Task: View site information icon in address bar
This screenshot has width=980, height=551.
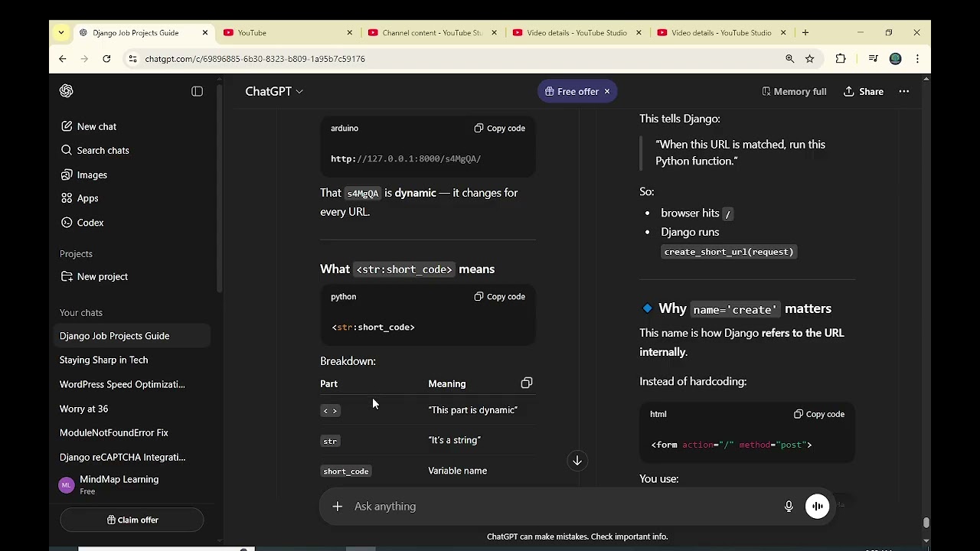Action: [132, 59]
